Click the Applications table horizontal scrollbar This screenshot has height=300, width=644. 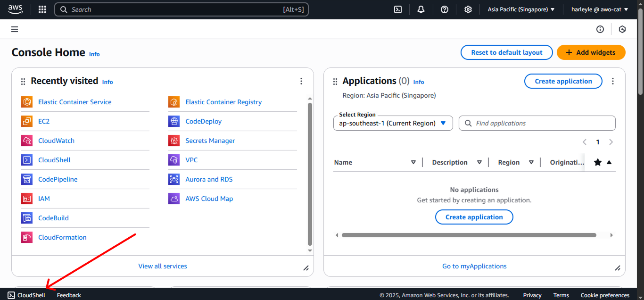(x=469, y=235)
